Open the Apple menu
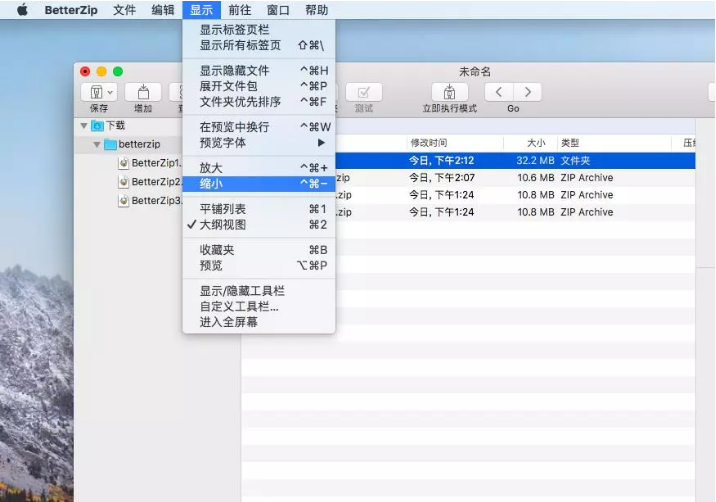Viewport: 716px width, 502px height. coord(22,10)
